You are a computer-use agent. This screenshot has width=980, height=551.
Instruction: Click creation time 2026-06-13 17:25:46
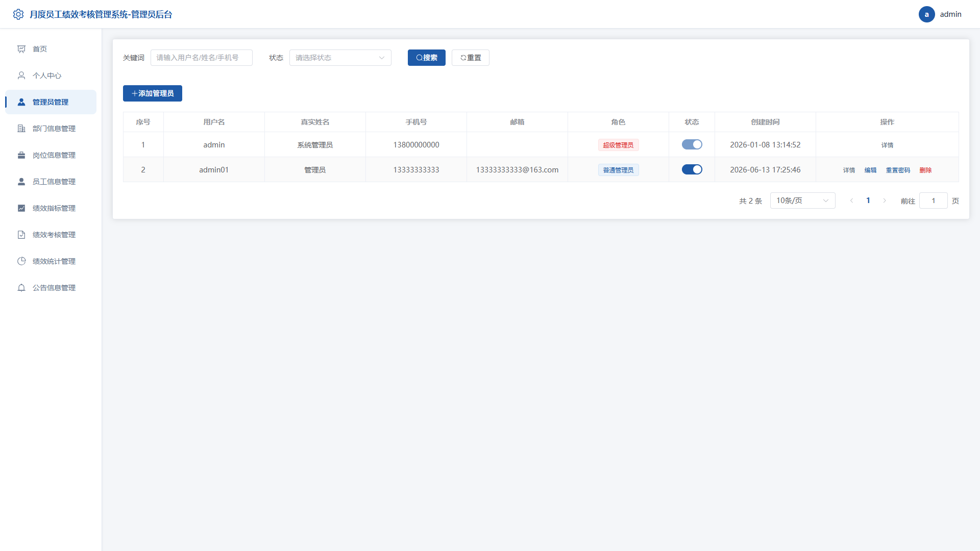click(x=765, y=169)
